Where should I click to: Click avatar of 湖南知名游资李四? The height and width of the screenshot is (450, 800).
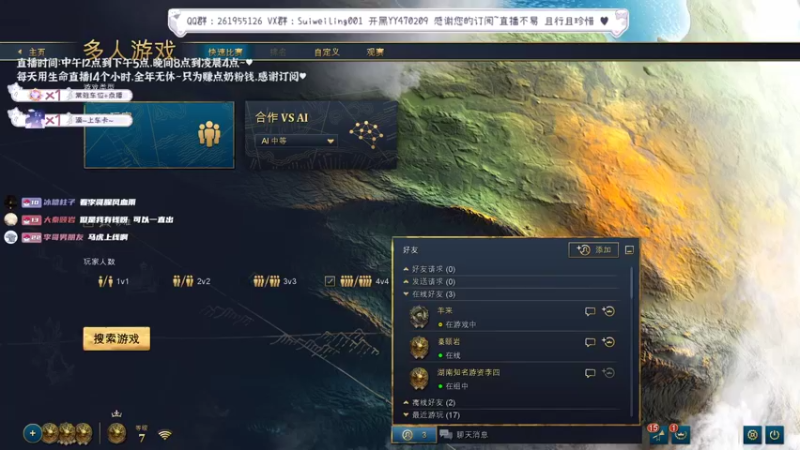point(419,379)
